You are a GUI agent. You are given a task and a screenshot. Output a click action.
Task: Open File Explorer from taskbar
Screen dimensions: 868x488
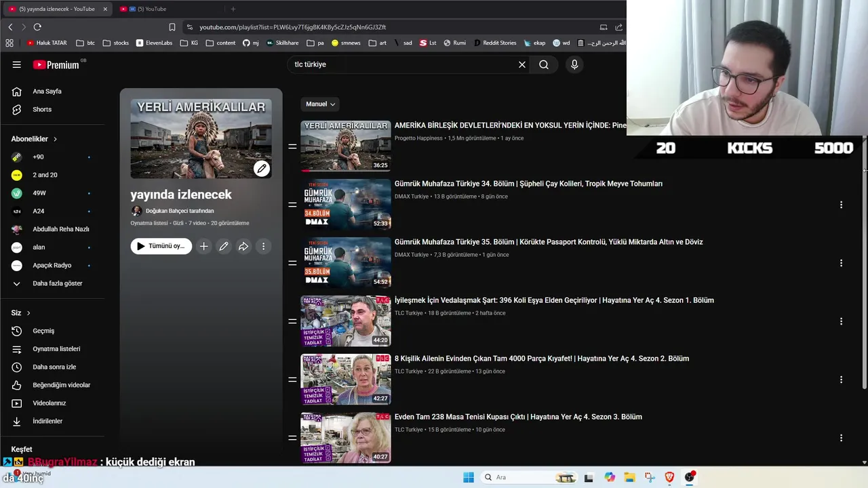[629, 477]
